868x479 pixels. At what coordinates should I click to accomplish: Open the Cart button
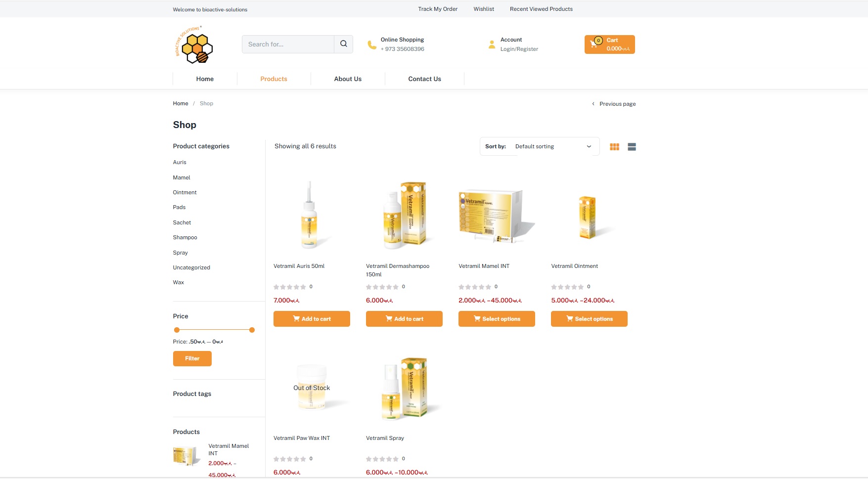[x=609, y=44]
